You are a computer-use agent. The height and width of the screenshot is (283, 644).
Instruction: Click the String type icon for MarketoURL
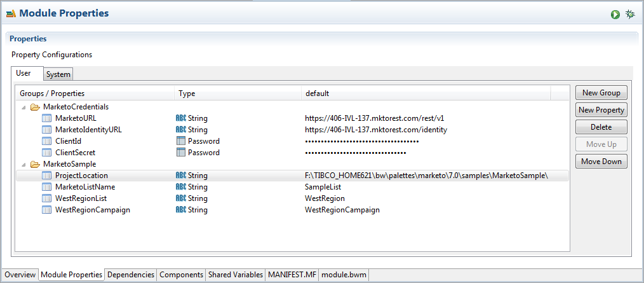click(181, 118)
